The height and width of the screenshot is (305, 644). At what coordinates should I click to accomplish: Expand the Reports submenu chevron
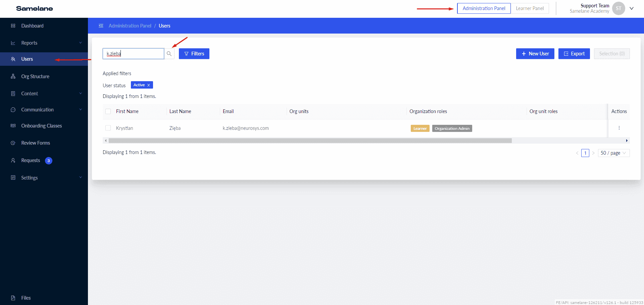81,43
